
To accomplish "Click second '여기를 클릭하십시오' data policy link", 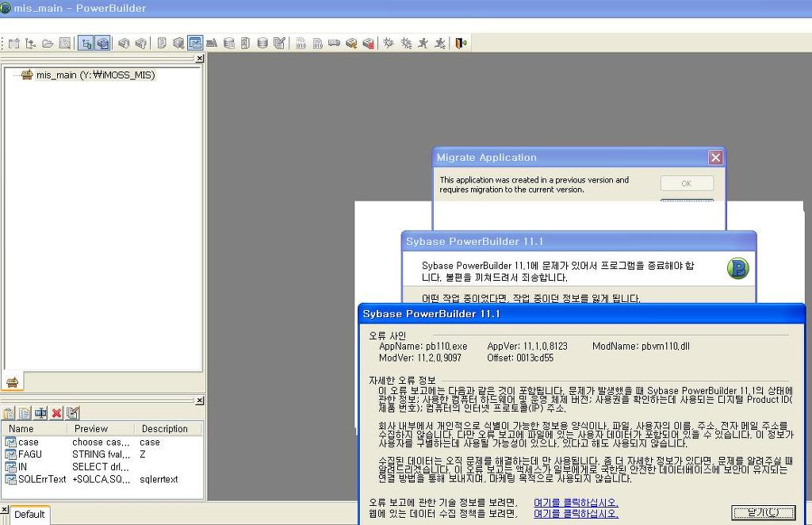I will (x=576, y=514).
